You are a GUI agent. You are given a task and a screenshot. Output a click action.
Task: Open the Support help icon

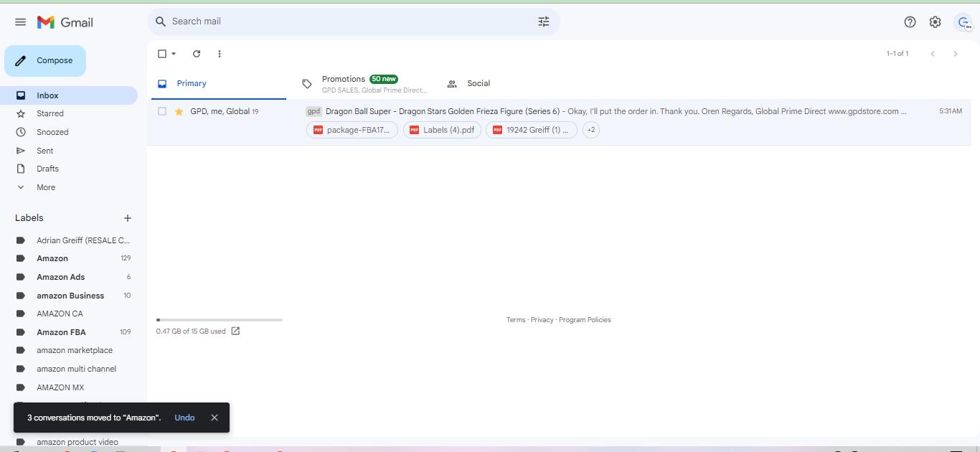(x=910, y=22)
